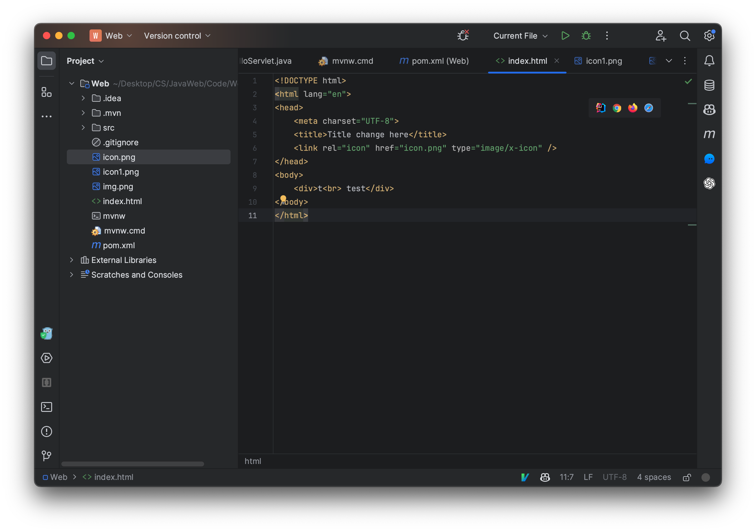
Task: Click the Debug bug icon
Action: coord(586,36)
